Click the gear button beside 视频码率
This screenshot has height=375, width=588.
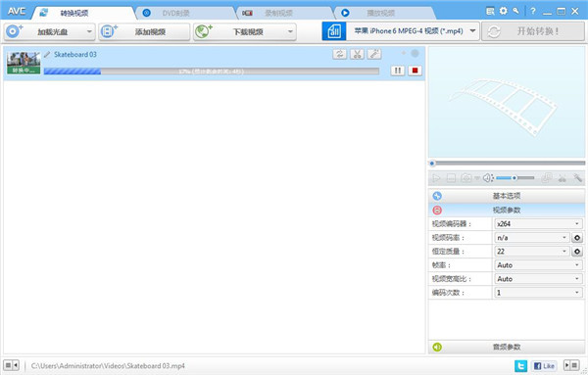[577, 238]
